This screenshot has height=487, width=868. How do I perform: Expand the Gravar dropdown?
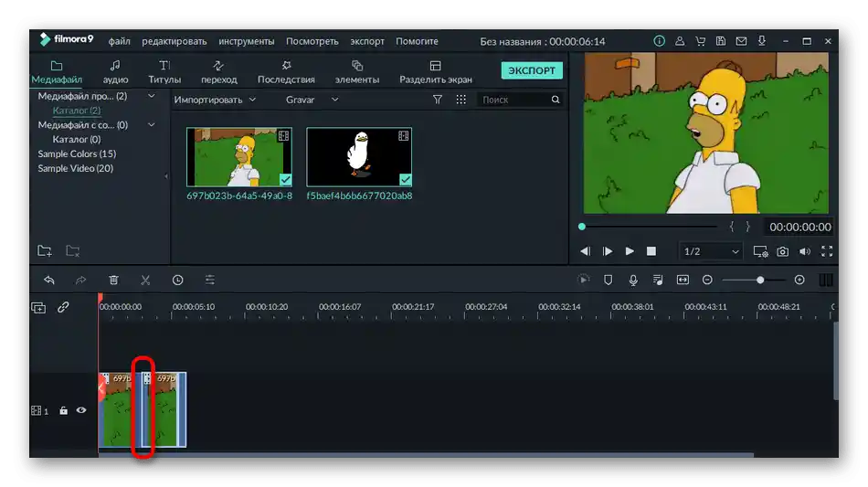point(312,100)
